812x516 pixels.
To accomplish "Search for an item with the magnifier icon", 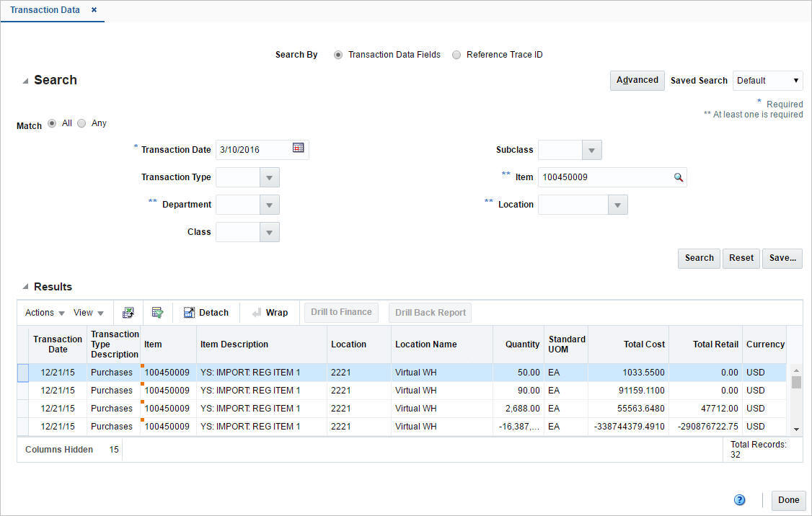I will coord(677,177).
